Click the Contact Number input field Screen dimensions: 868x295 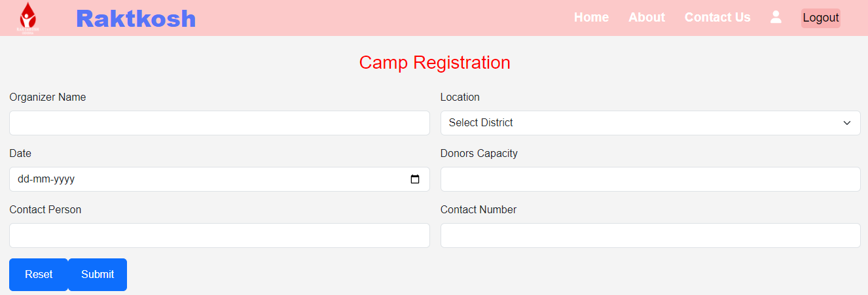(x=650, y=235)
